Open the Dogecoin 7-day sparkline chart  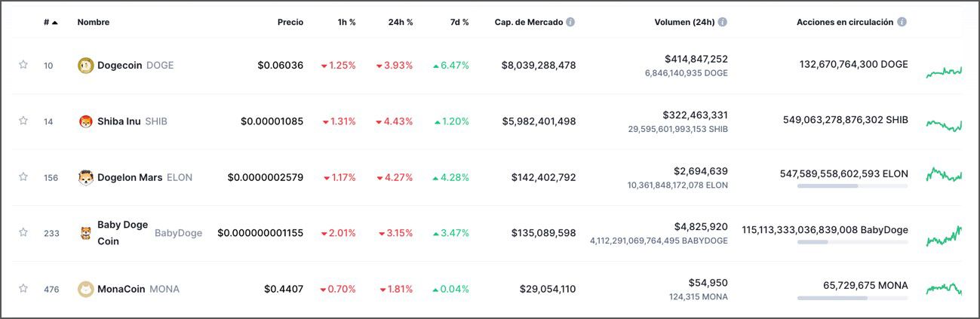[944, 72]
